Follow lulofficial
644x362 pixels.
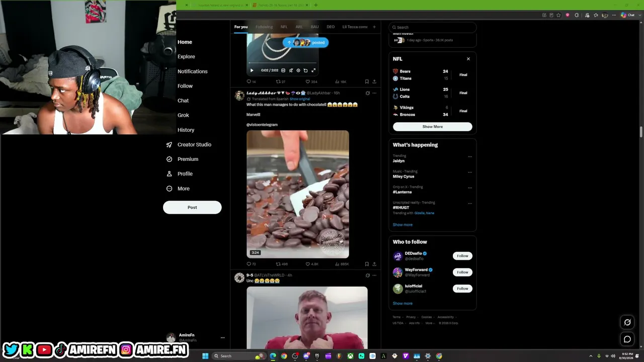click(x=462, y=289)
